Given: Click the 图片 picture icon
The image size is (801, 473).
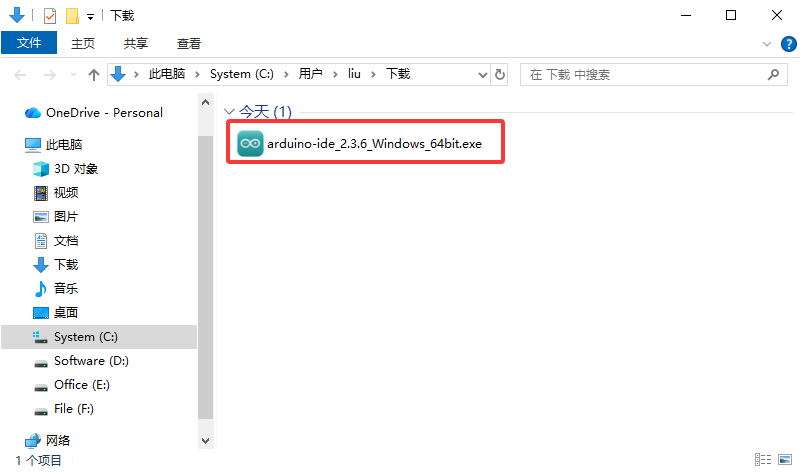Looking at the screenshot, I should [40, 217].
